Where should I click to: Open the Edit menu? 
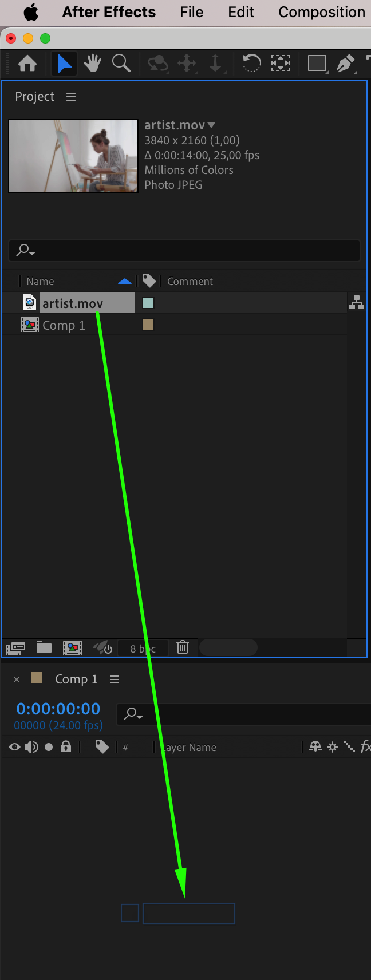click(241, 12)
